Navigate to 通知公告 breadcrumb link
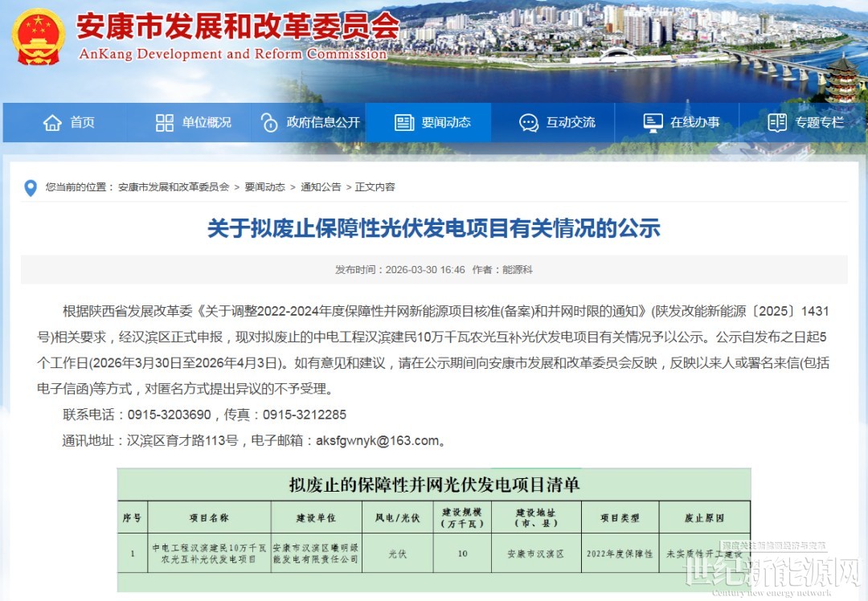 click(321, 187)
